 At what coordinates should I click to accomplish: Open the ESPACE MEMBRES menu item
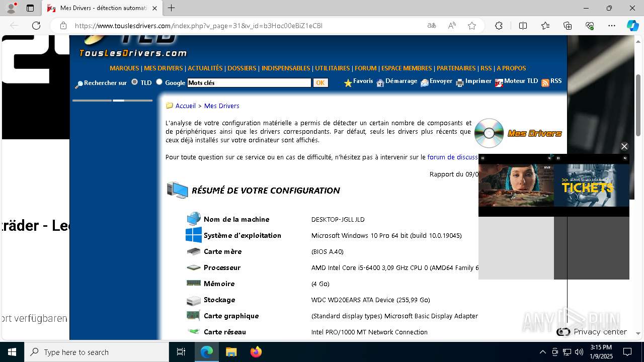(407, 68)
